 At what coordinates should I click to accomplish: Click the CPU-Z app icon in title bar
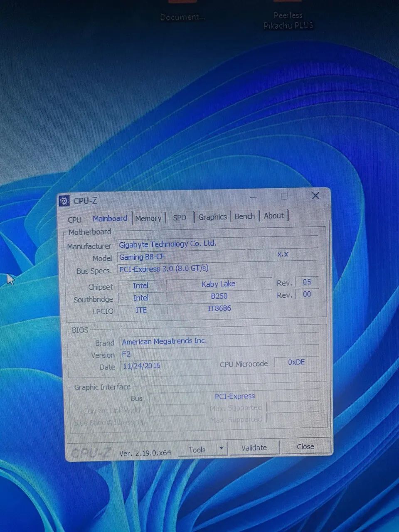click(x=64, y=201)
